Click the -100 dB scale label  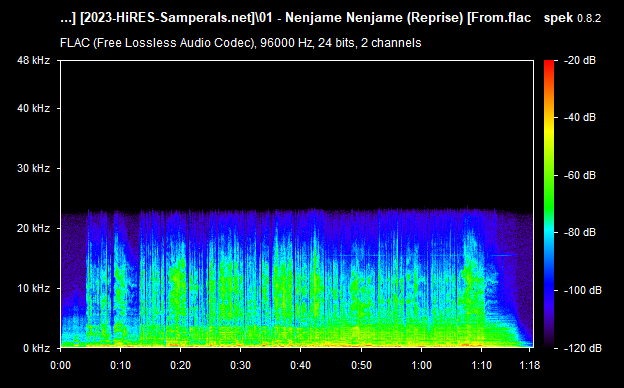click(583, 291)
